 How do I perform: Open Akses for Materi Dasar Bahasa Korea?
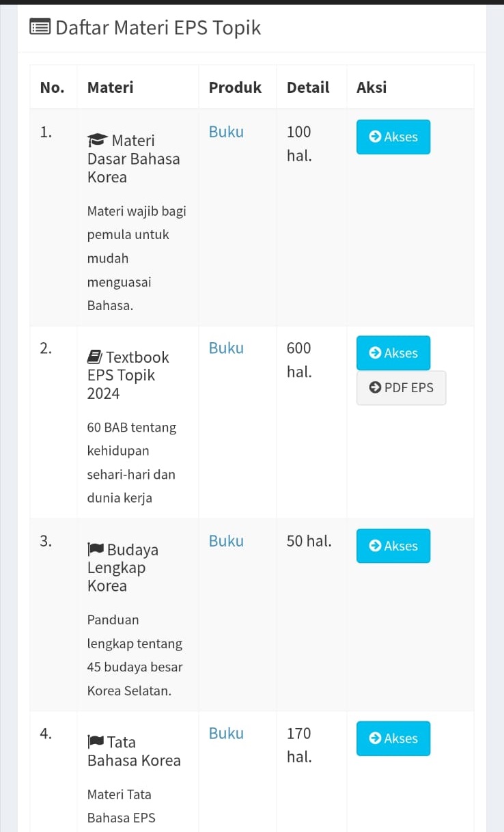393,137
